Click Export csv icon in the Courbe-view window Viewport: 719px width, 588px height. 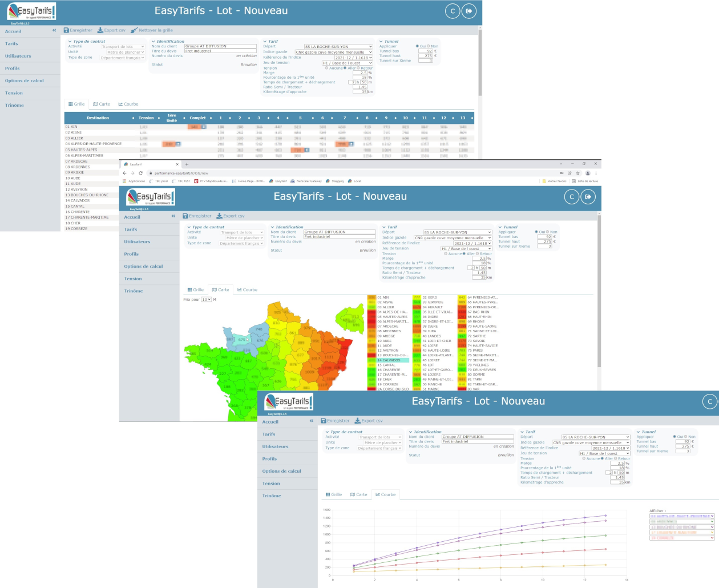coord(358,421)
